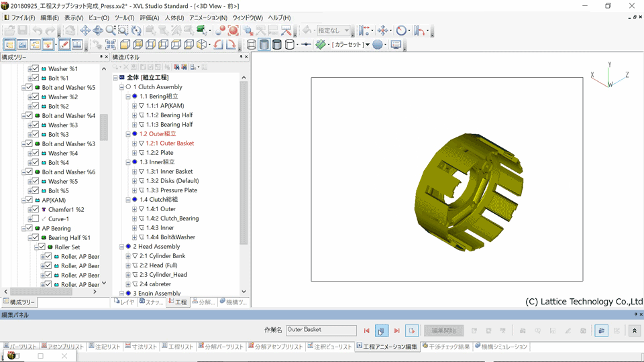Image resolution: width=644 pixels, height=362 pixels.
Task: Uncheck the Bolt %1 checkbox
Action: [36, 78]
